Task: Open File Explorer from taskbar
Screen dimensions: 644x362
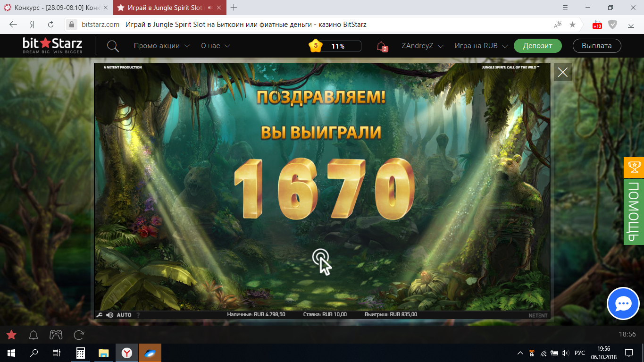Action: tap(104, 353)
